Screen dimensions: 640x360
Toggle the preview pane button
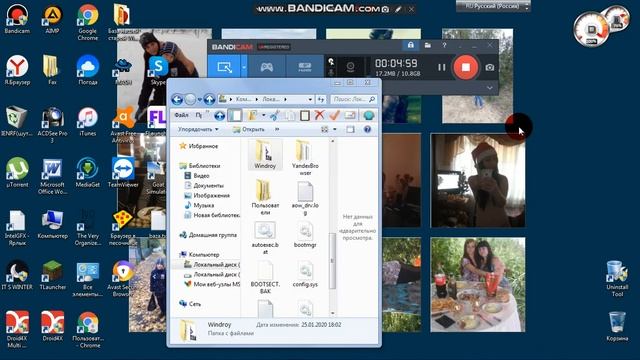click(x=350, y=129)
